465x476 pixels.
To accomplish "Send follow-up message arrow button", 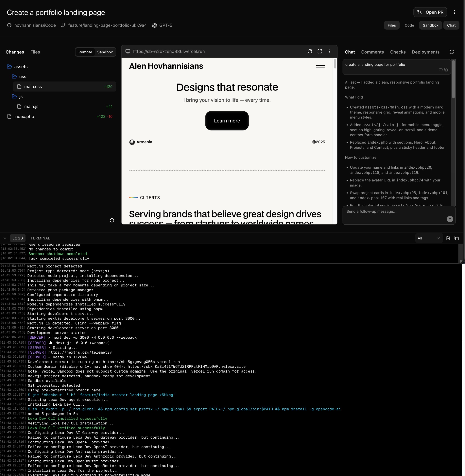I will 450,219.
